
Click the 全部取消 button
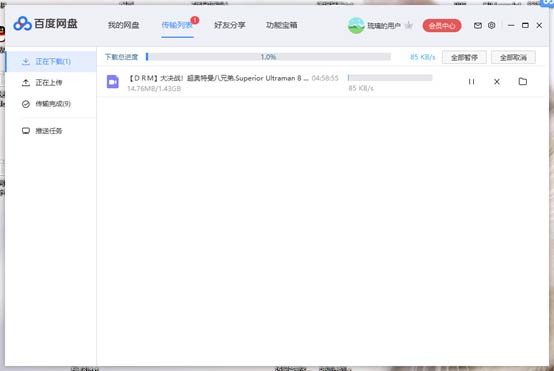click(x=513, y=57)
